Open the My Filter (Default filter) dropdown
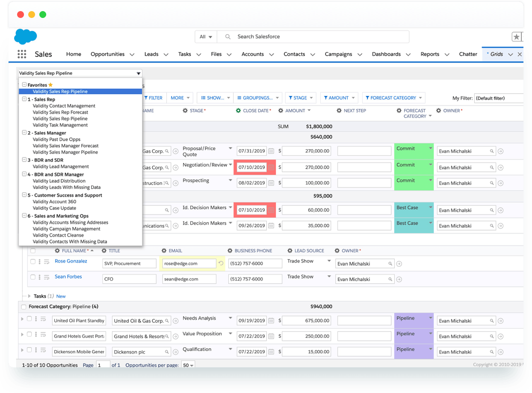532x393 pixels. click(x=499, y=98)
